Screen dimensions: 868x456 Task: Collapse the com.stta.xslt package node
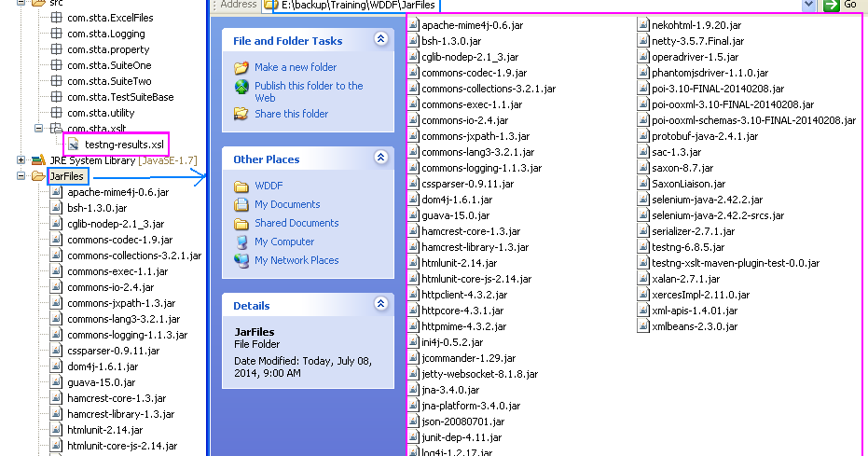click(x=39, y=129)
